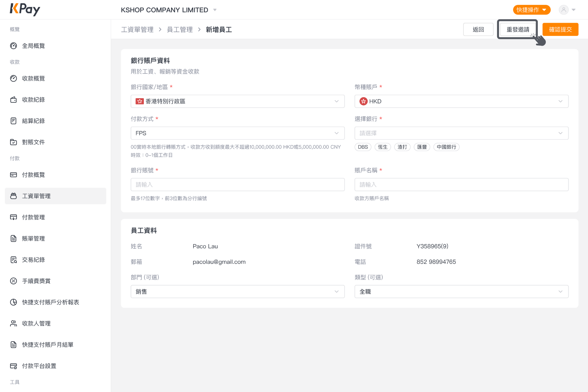
Task: Select 付款管理 in the sidebar
Action: tap(55, 217)
